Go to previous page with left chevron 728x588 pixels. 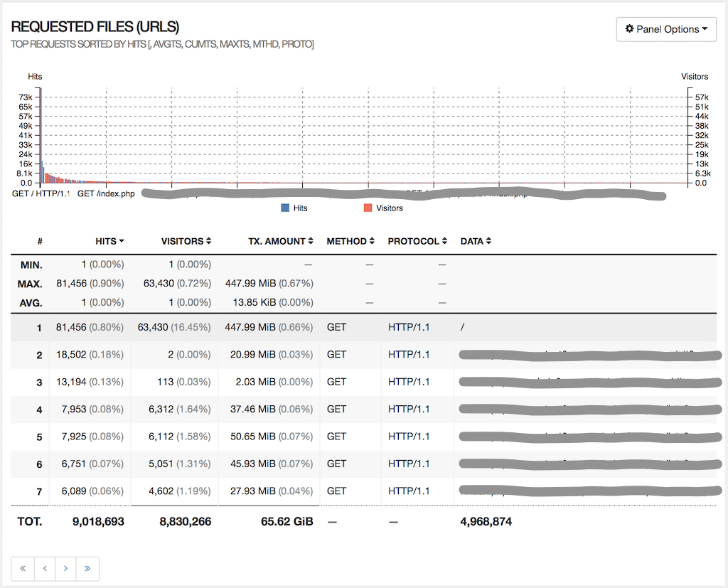point(44,568)
